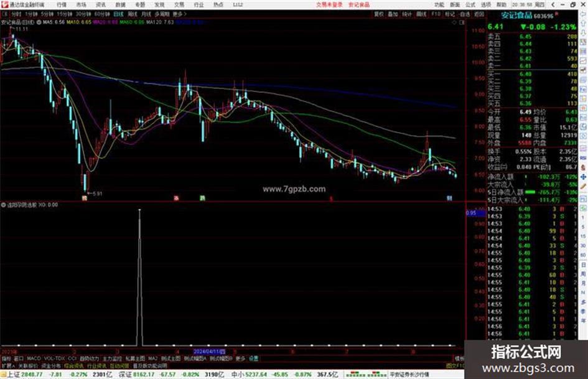
Task: Select the 周线 weekly period tab
Action: (x=133, y=14)
